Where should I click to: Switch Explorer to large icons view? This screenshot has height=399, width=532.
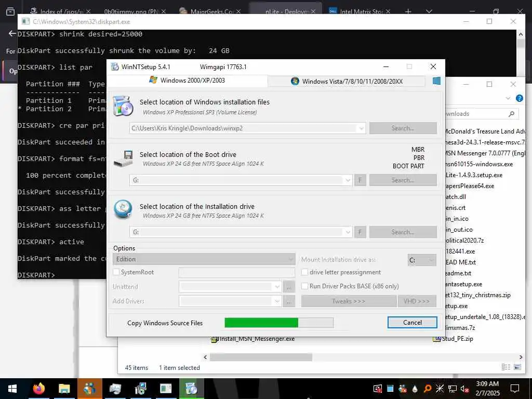click(517, 367)
